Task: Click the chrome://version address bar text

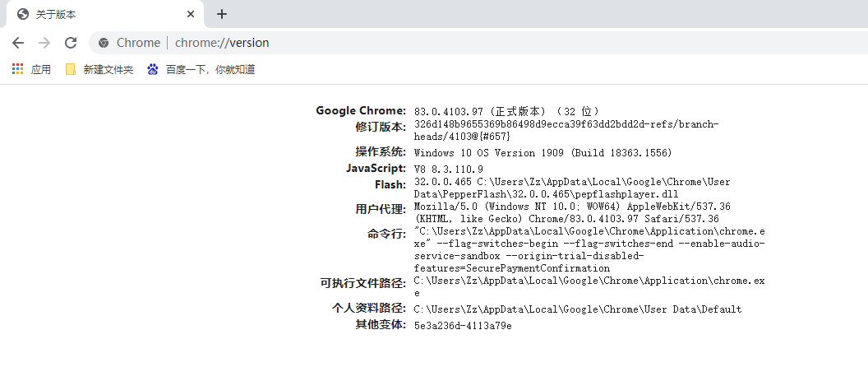Action: (222, 43)
